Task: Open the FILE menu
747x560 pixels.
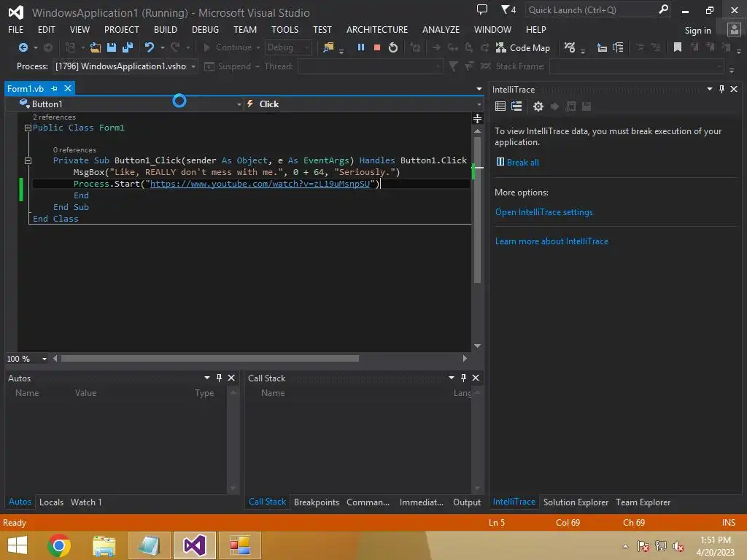Action: click(16, 29)
